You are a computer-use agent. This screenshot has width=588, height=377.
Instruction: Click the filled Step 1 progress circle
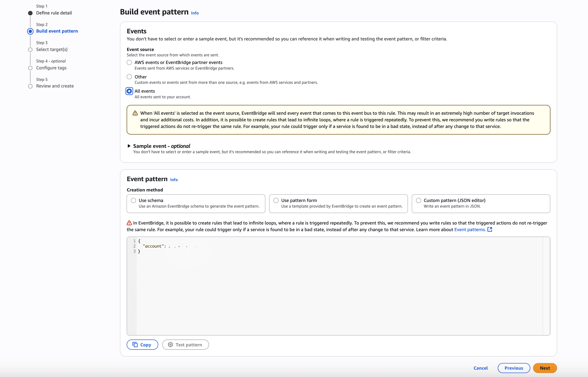coord(30,13)
